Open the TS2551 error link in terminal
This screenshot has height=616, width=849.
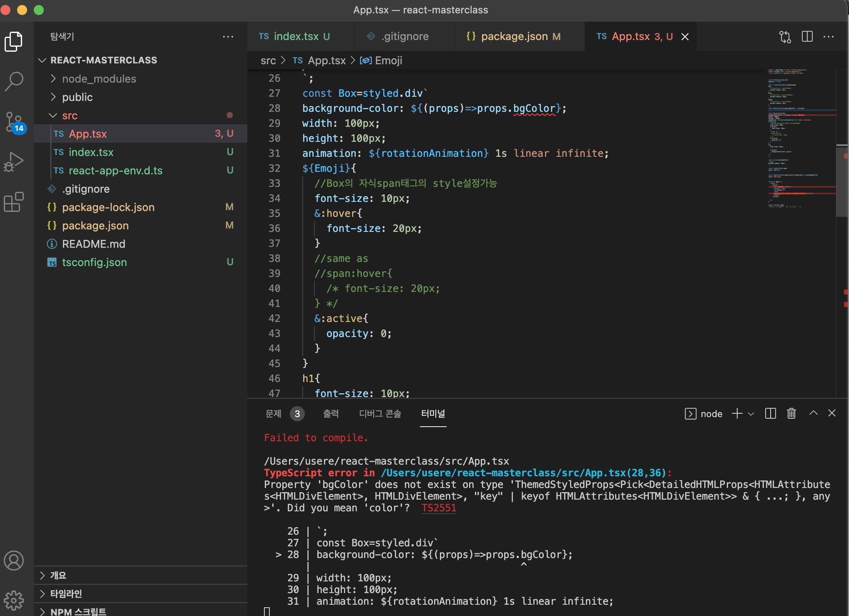(x=439, y=508)
